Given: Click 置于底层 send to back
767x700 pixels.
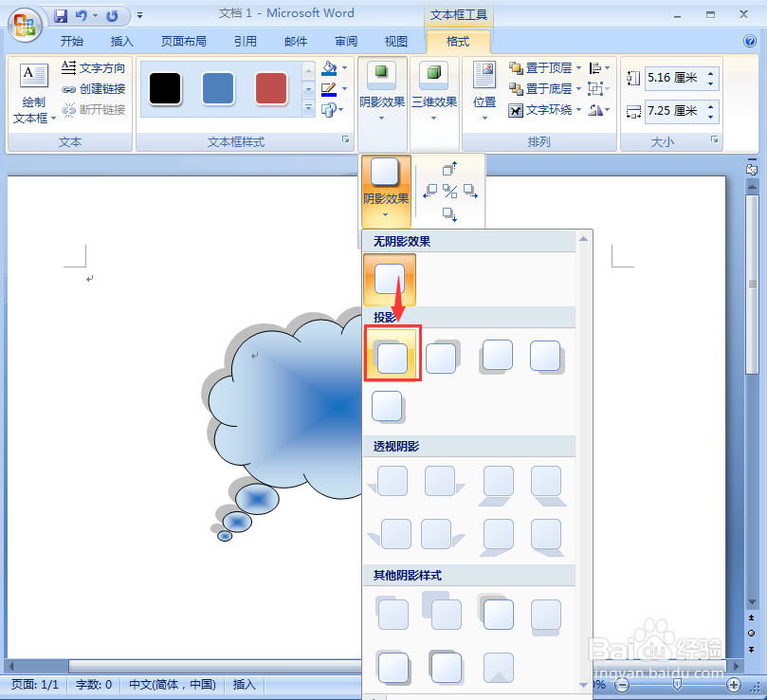Looking at the screenshot, I should (540, 88).
